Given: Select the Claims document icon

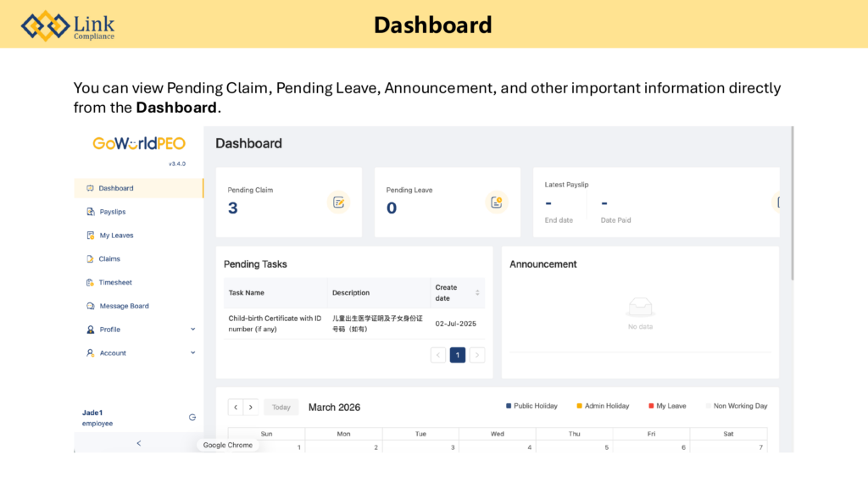Looking at the screenshot, I should tap(91, 259).
